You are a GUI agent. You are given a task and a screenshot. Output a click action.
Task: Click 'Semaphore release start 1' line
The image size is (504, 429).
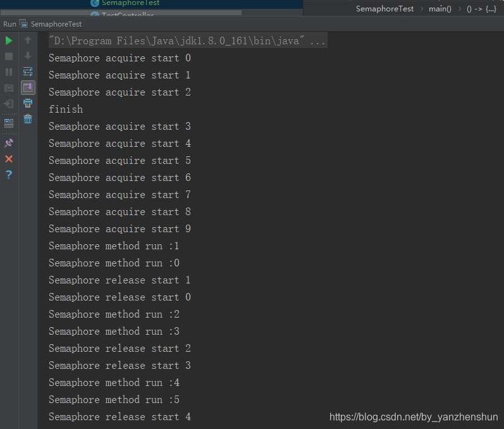point(120,280)
